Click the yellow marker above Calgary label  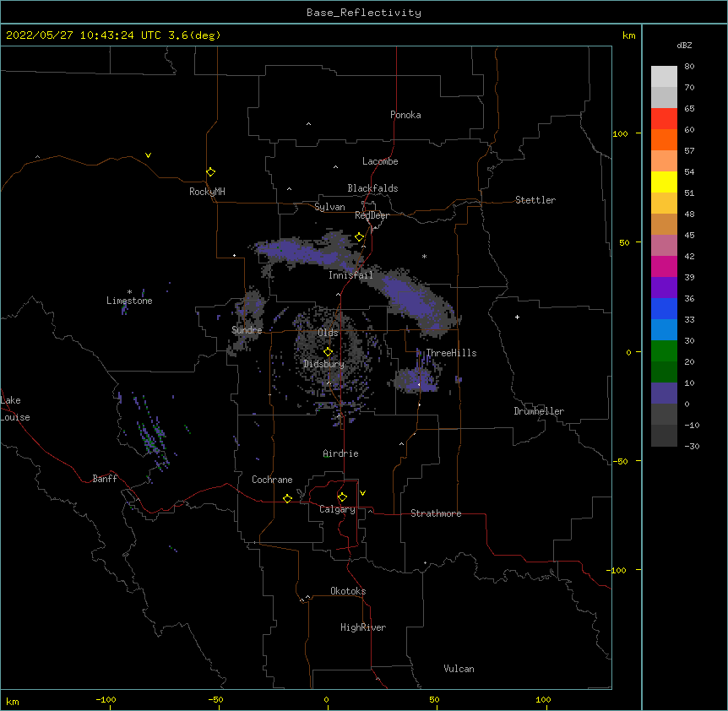click(342, 497)
